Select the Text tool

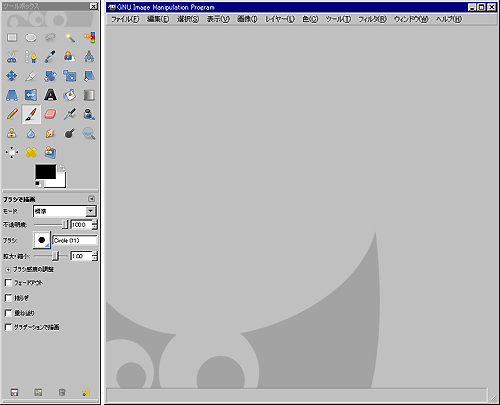pos(50,95)
